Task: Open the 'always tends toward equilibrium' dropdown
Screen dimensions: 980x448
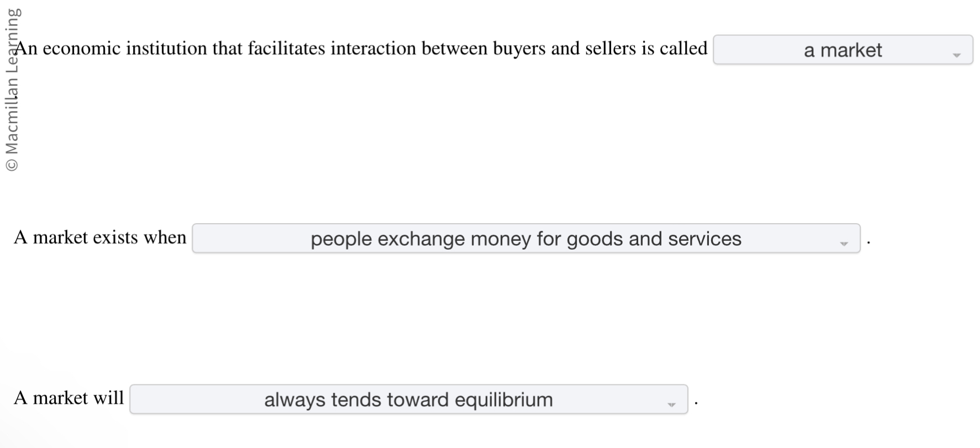Action: pos(409,399)
